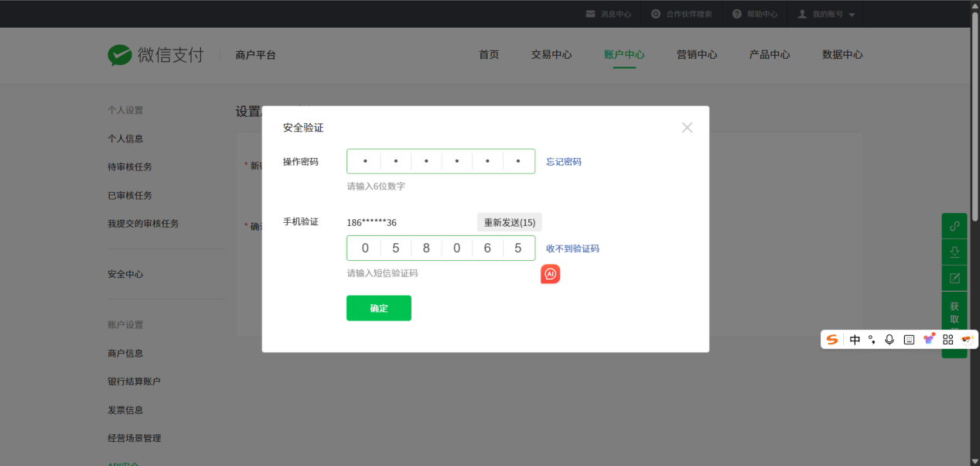This screenshot has width=980, height=466.
Task: Open 消息中心 in top bar
Action: 608,15
